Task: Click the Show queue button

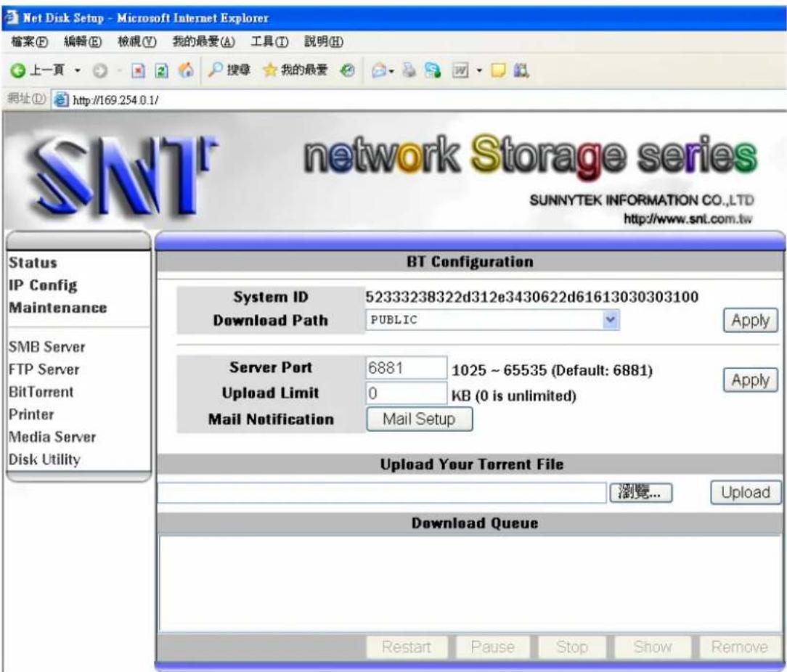Action: pyautogui.click(x=653, y=647)
